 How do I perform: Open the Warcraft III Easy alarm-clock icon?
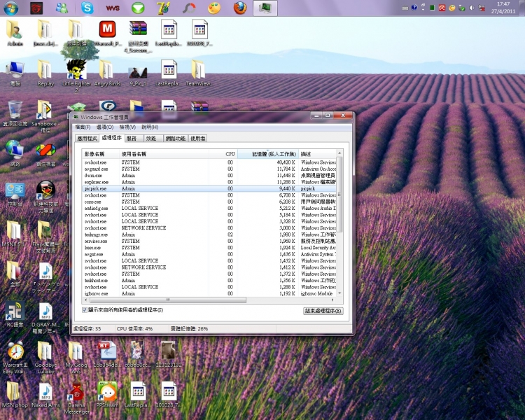pyautogui.click(x=15, y=351)
